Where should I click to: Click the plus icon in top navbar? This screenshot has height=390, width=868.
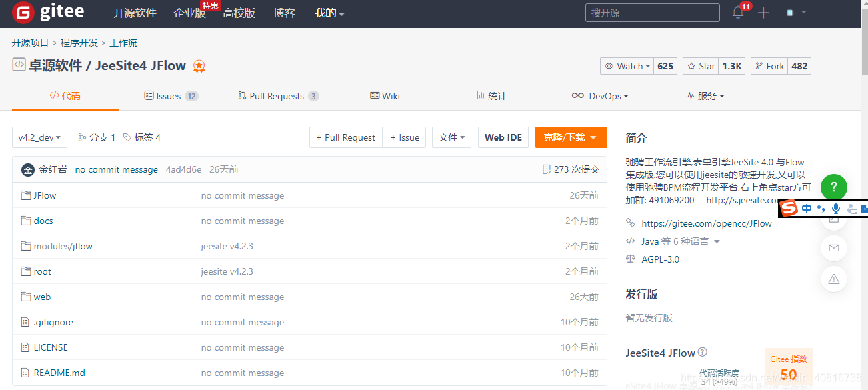pos(764,13)
